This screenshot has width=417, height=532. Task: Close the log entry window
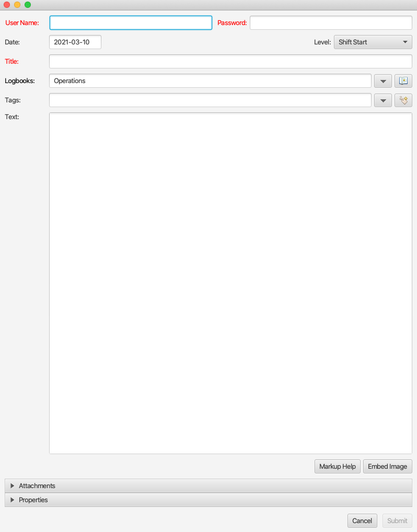[x=7, y=5]
